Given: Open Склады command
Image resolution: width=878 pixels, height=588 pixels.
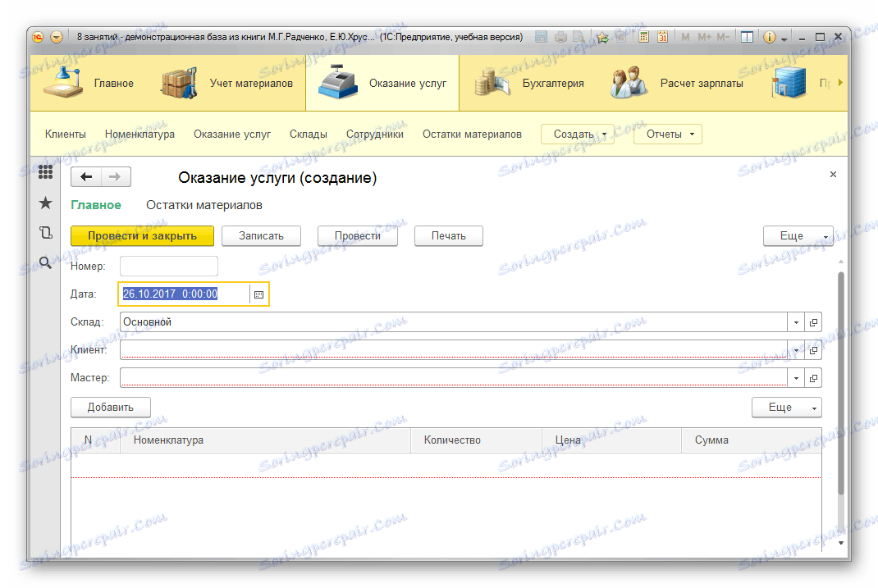Looking at the screenshot, I should (308, 134).
